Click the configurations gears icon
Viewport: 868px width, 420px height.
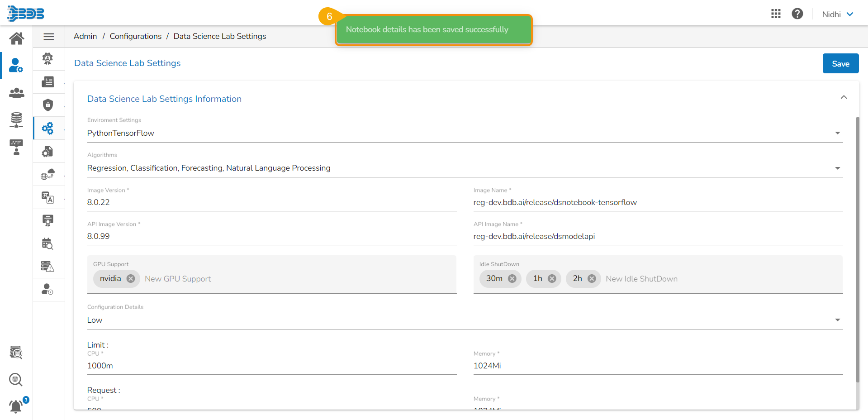(48, 128)
